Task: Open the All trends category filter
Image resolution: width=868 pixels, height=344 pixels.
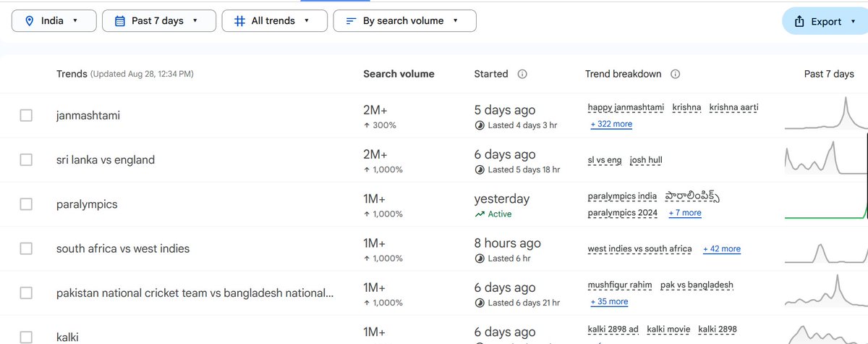Action: pos(274,21)
